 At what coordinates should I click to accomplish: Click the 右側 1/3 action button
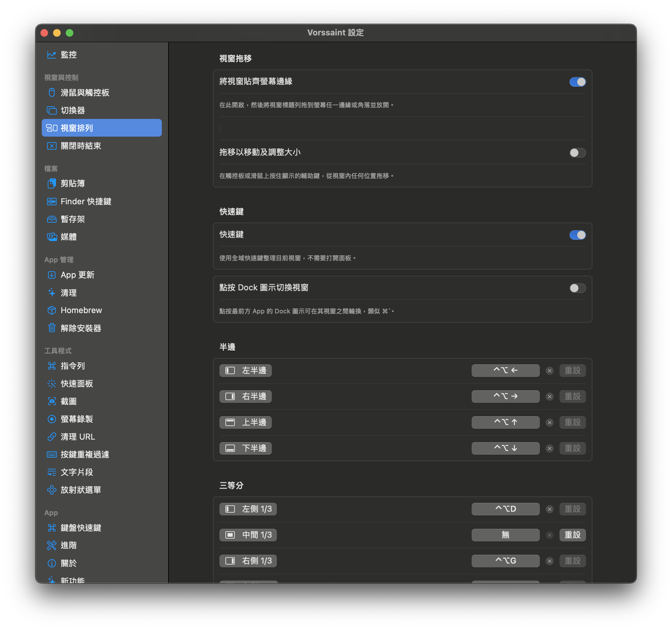(248, 561)
